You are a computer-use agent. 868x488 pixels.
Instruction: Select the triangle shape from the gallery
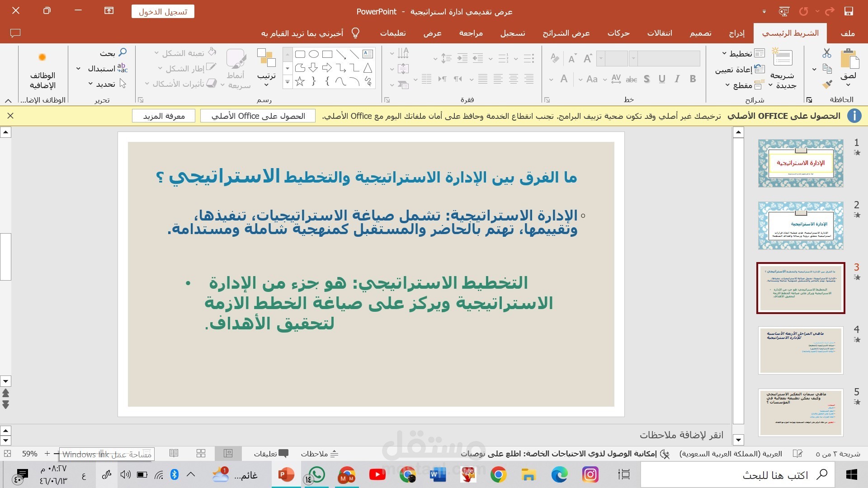[x=368, y=68]
